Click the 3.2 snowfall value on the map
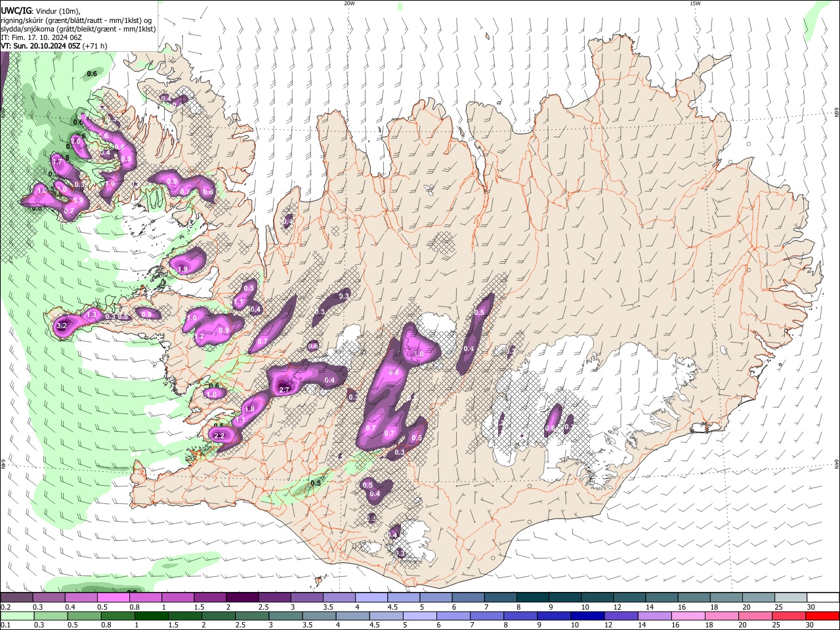The height and width of the screenshot is (630, 840). click(63, 325)
